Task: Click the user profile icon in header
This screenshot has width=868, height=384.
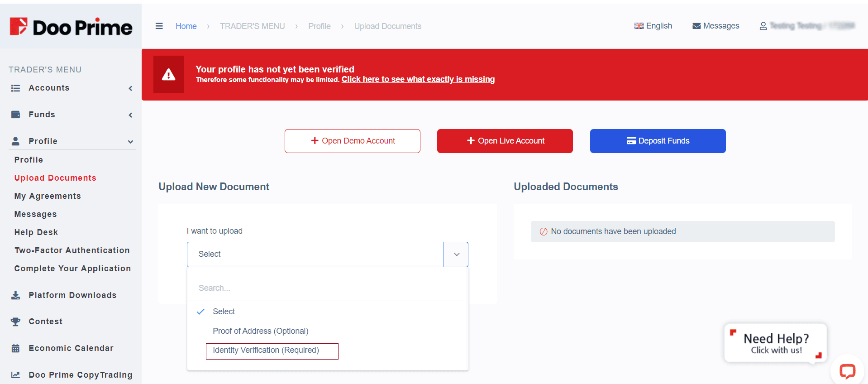Action: (763, 26)
